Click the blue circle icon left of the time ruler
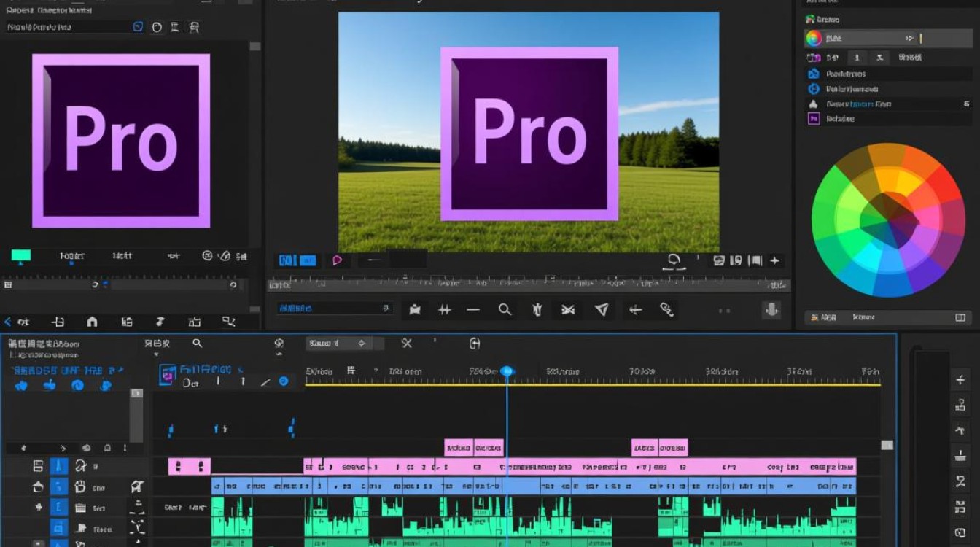This screenshot has width=980, height=547. (x=284, y=381)
